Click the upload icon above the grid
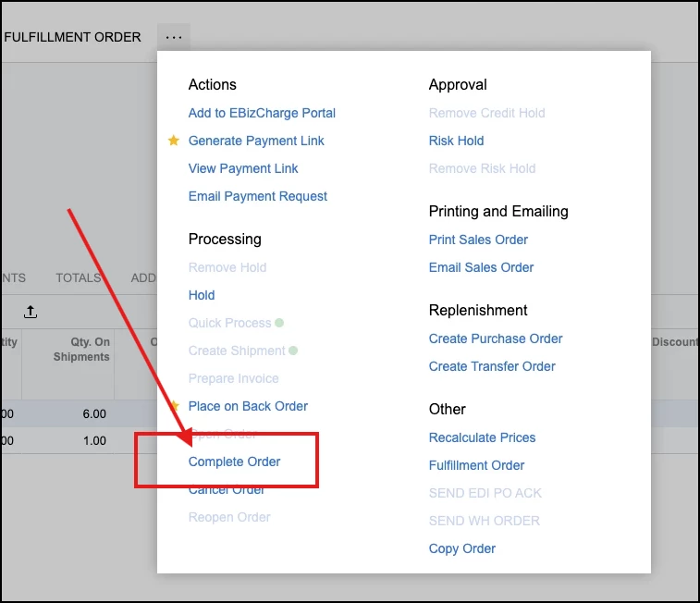This screenshot has height=603, width=700. coord(31,312)
